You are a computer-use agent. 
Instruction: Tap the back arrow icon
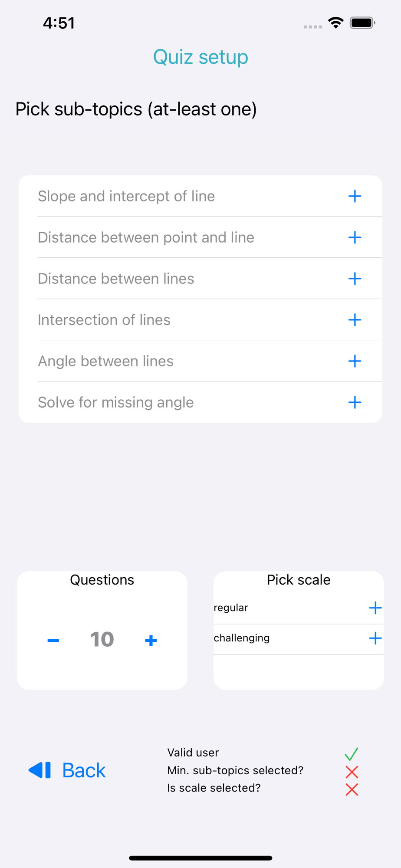click(x=39, y=770)
